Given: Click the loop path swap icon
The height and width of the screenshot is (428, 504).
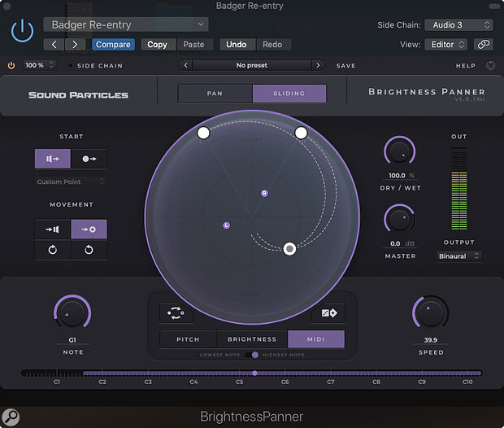Looking at the screenshot, I should (x=176, y=312).
